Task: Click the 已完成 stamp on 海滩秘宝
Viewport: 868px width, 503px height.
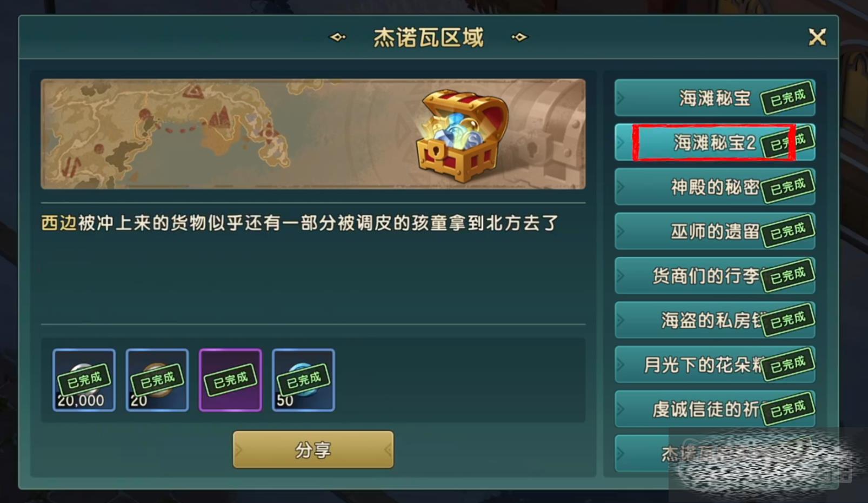Action: click(x=787, y=98)
